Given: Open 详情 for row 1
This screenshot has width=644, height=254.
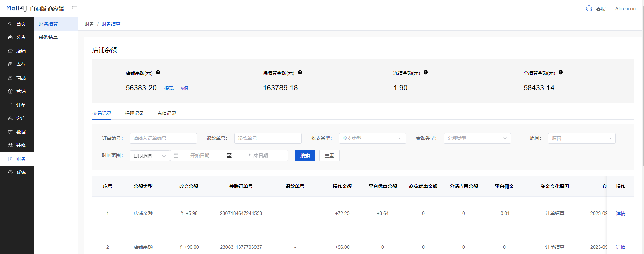Looking at the screenshot, I should coord(621,214).
